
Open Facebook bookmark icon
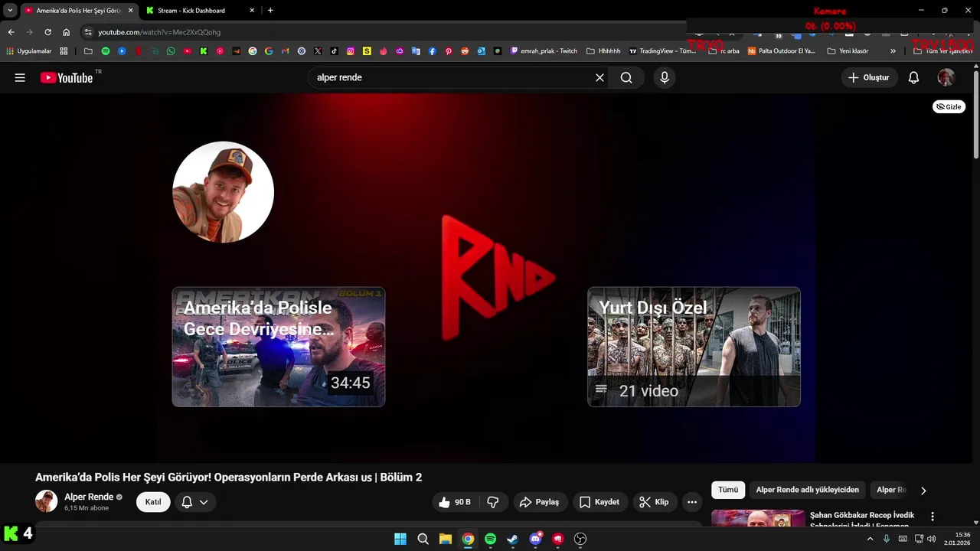coord(433,51)
